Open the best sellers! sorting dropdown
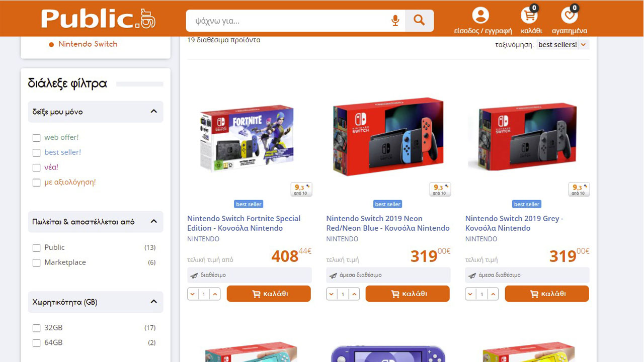Viewport: 644px width, 362px height. tap(562, 45)
